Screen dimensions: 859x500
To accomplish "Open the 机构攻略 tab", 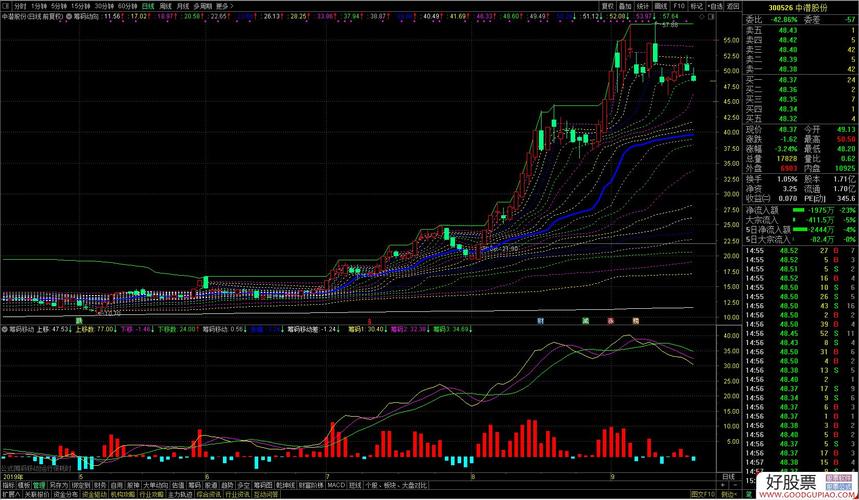I will tap(123, 494).
